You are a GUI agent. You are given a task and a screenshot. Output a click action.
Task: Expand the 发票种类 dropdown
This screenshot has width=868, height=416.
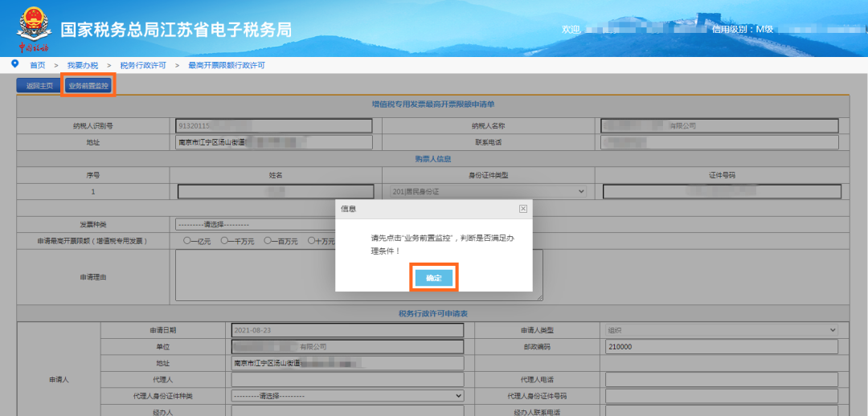pyautogui.click(x=256, y=224)
